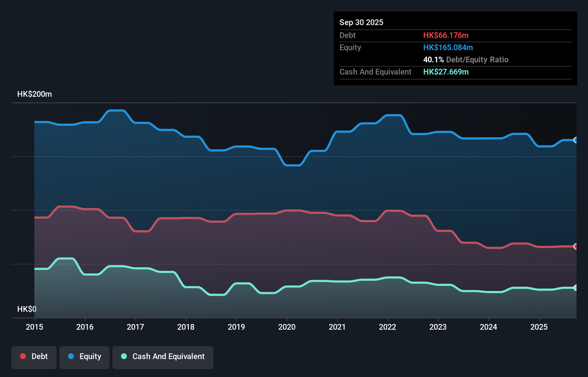Viewport: 588px width, 377px height.
Task: Click the HK$165.084m equity value link
Action: pos(448,47)
